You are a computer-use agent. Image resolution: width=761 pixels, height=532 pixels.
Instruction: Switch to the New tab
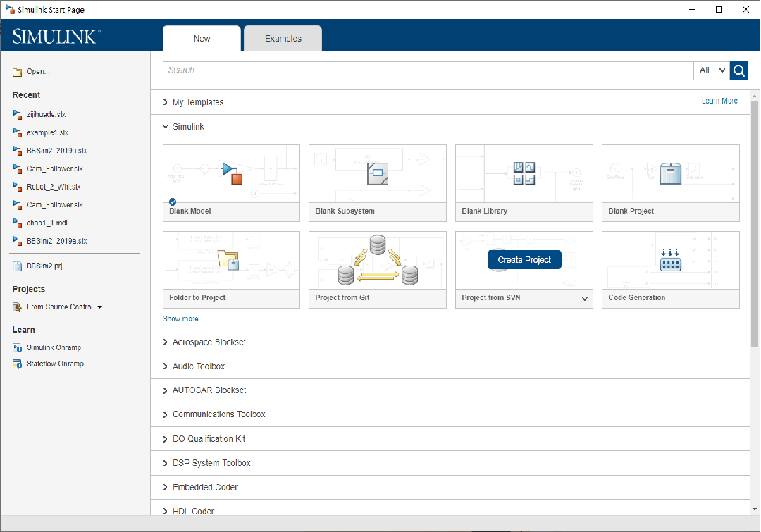(x=202, y=38)
